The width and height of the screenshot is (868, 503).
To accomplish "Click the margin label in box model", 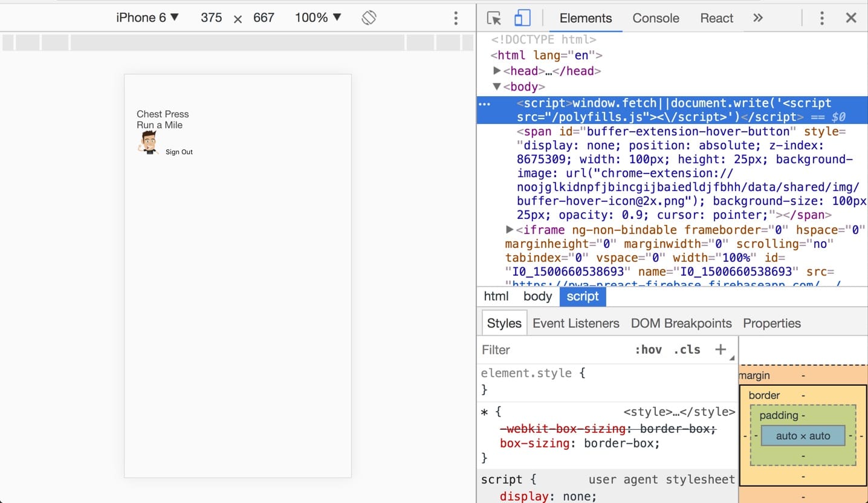I will coord(754,375).
